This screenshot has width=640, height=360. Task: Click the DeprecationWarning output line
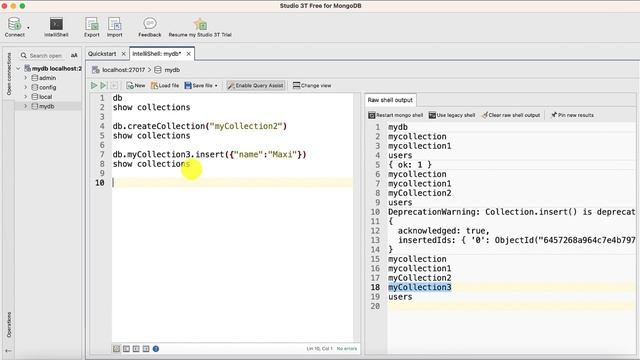511,212
